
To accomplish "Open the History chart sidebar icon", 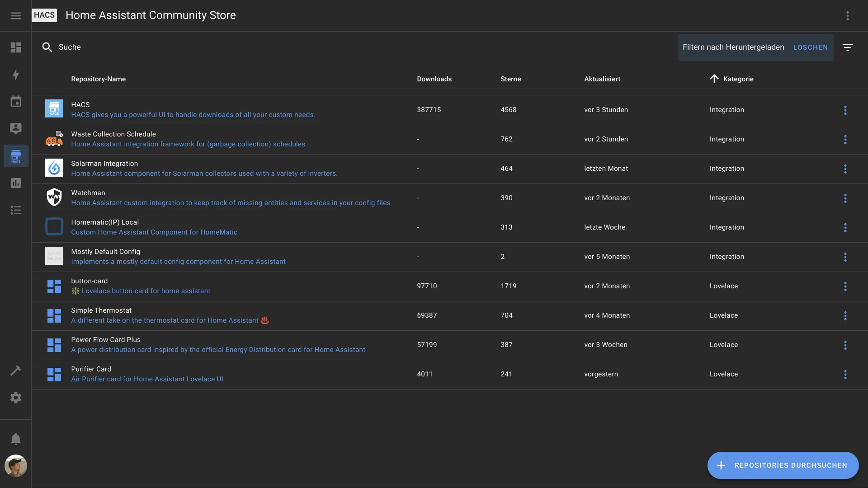I will coord(16,183).
